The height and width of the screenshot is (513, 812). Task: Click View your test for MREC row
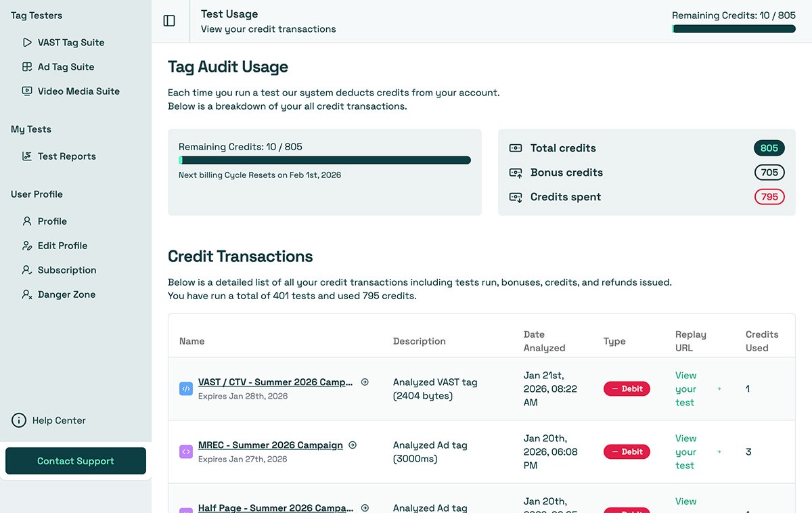(685, 452)
